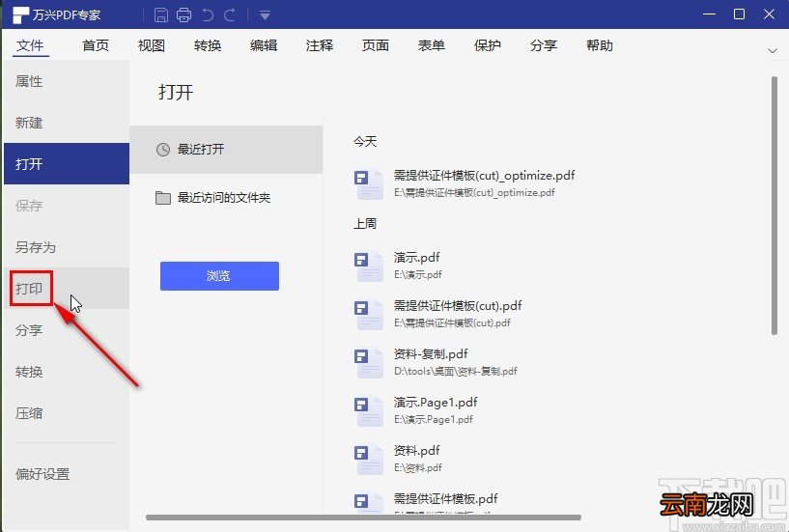This screenshot has width=789, height=532.
Task: Click the PDF icon of 需提供证件模板(cut).pdf
Action: [x=369, y=314]
